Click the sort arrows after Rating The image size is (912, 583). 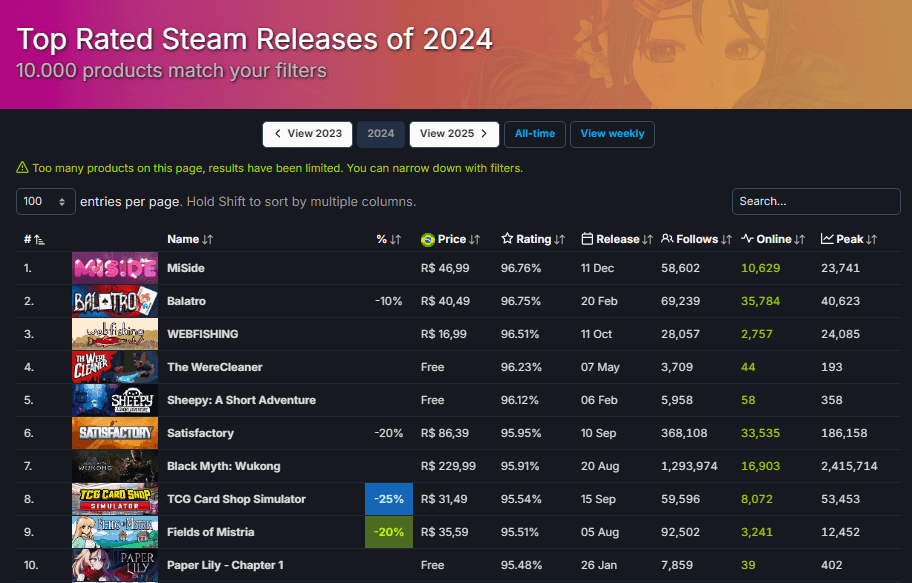(560, 240)
